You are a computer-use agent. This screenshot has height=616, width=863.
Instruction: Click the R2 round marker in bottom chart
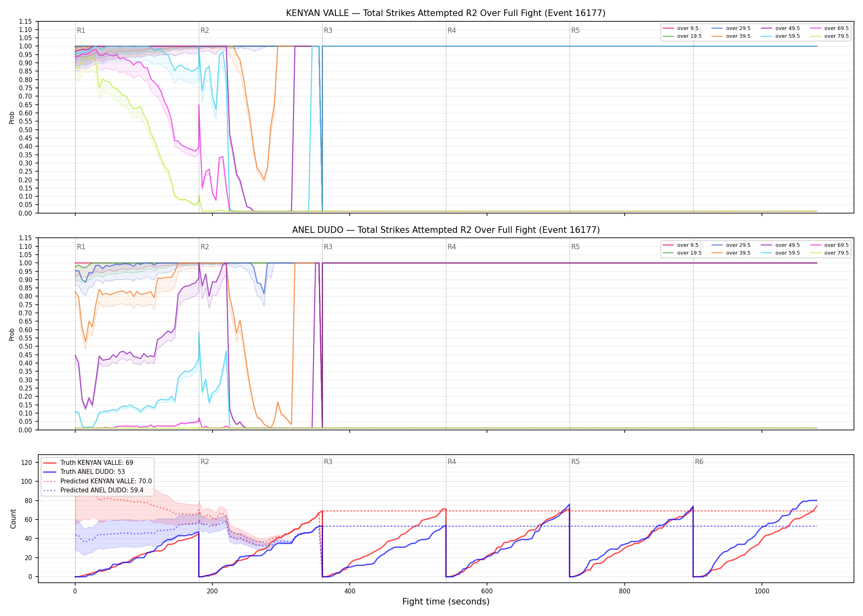tap(205, 462)
